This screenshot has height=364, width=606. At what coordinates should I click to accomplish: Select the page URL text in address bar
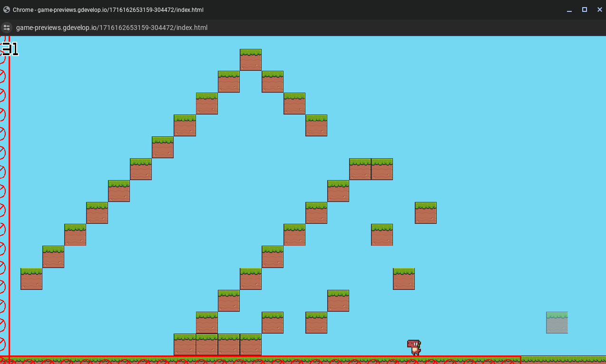point(112,28)
